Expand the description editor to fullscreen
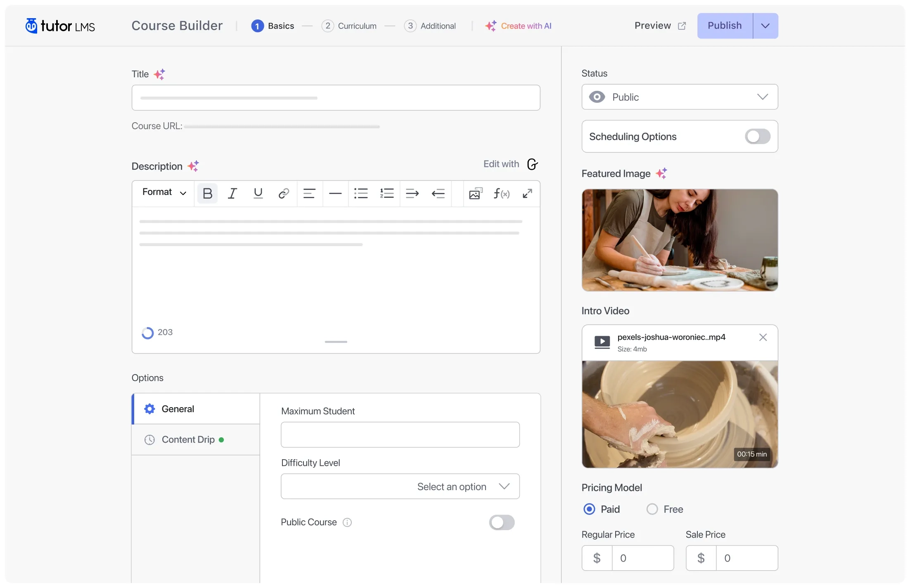This screenshot has width=910, height=588. [x=527, y=193]
